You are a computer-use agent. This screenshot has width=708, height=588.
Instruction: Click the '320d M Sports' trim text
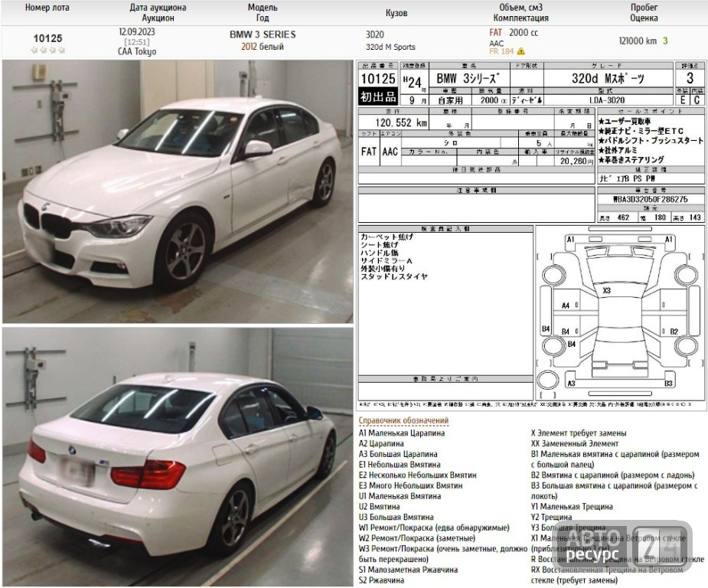390,47
